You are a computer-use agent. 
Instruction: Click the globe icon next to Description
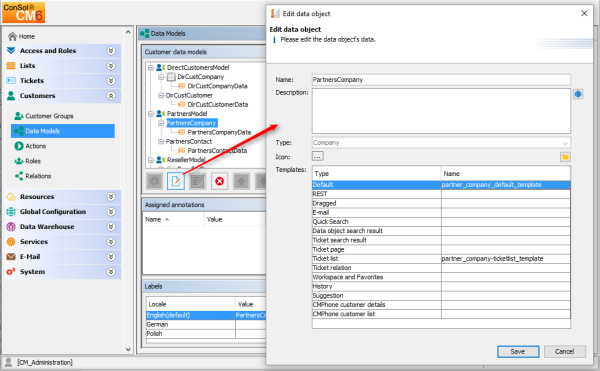pos(578,94)
